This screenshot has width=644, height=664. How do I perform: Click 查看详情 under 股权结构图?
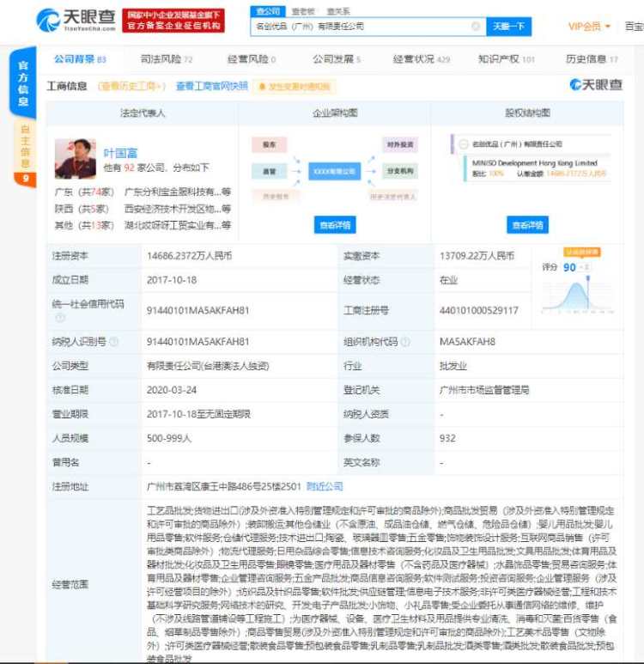pos(527,225)
